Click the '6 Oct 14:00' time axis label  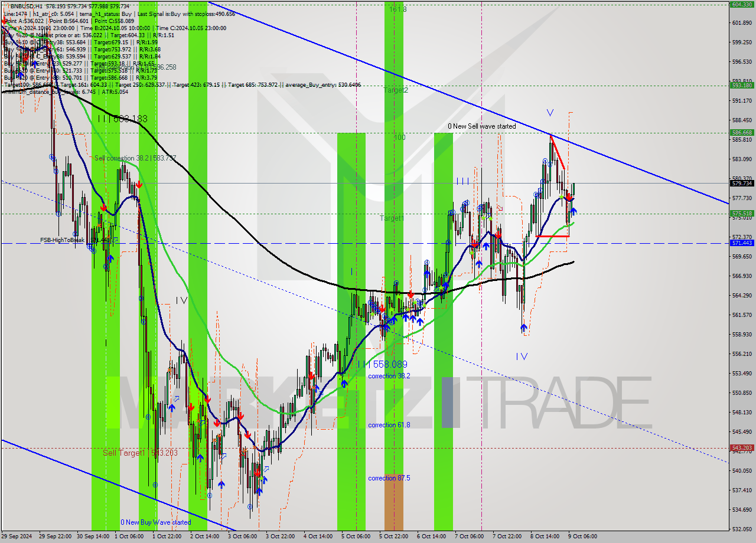point(431,537)
